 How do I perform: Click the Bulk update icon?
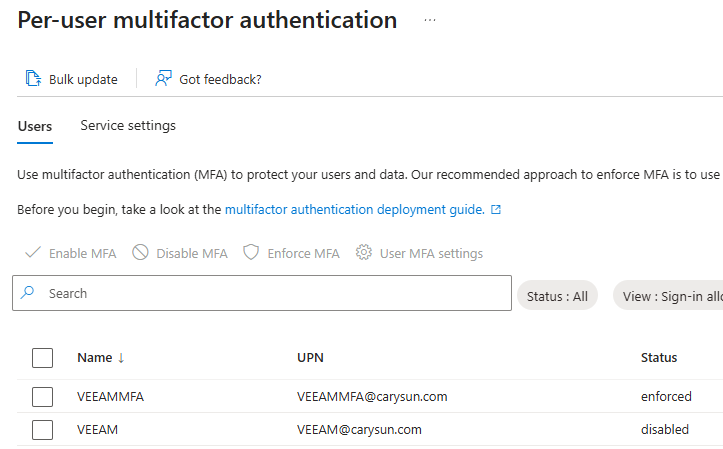33,79
